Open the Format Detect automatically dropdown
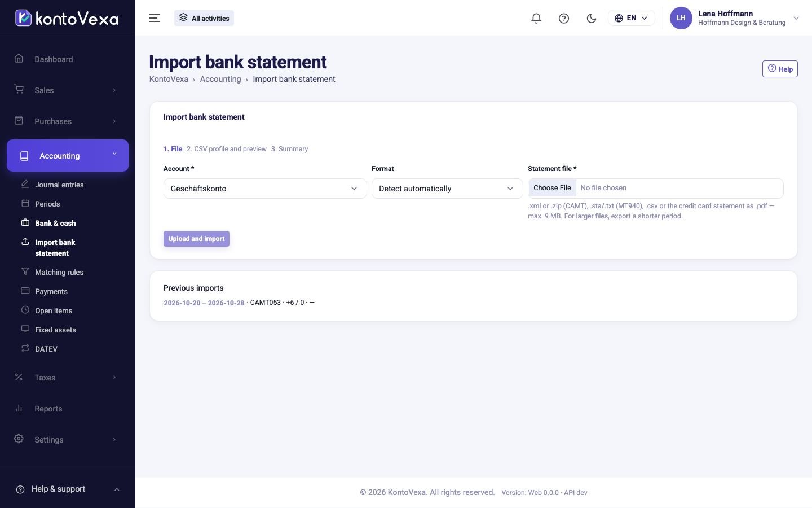The width and height of the screenshot is (812, 508). pos(447,189)
